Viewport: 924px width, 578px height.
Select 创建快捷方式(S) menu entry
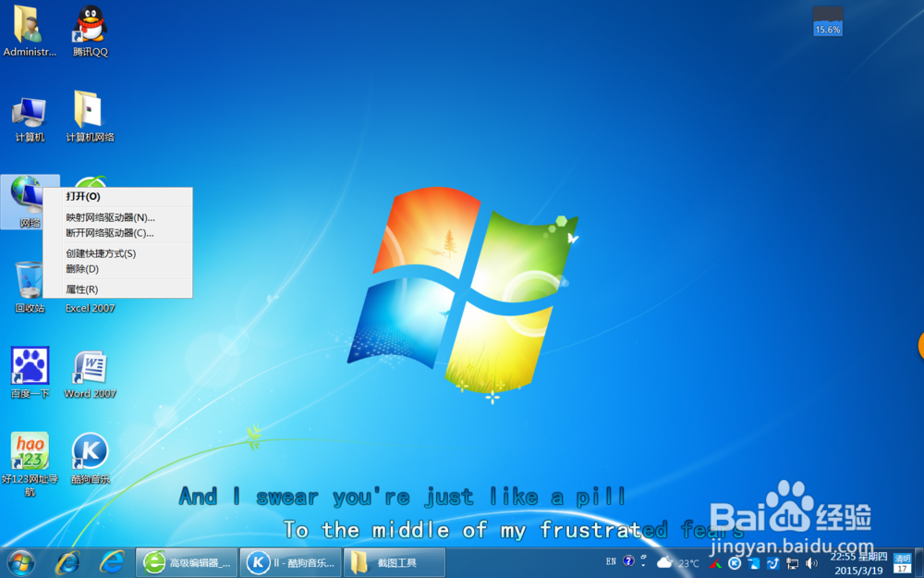[x=118, y=253]
